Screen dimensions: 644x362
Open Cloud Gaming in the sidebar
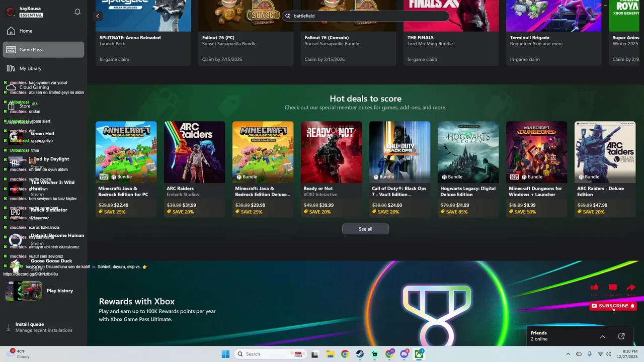click(44, 87)
